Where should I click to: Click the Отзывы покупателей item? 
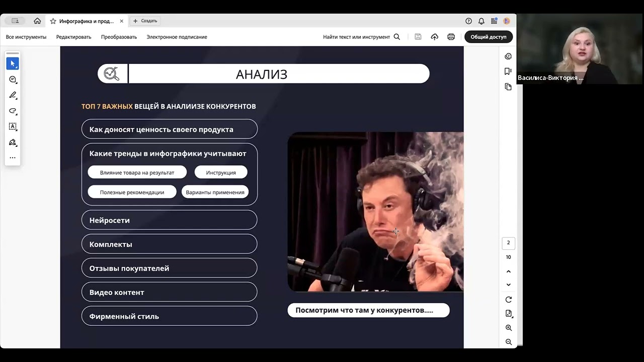click(169, 268)
